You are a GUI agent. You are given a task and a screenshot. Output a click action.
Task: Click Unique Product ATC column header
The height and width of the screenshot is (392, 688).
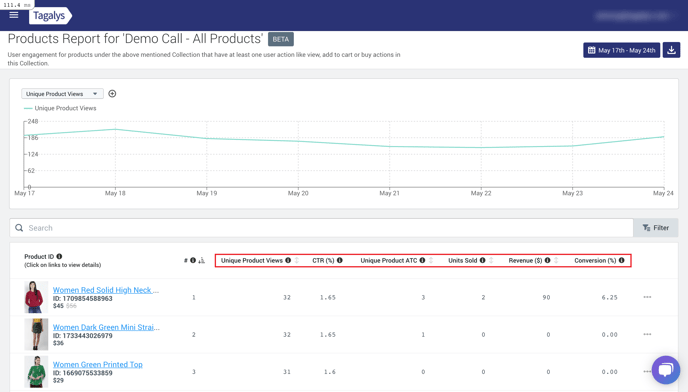click(x=389, y=260)
